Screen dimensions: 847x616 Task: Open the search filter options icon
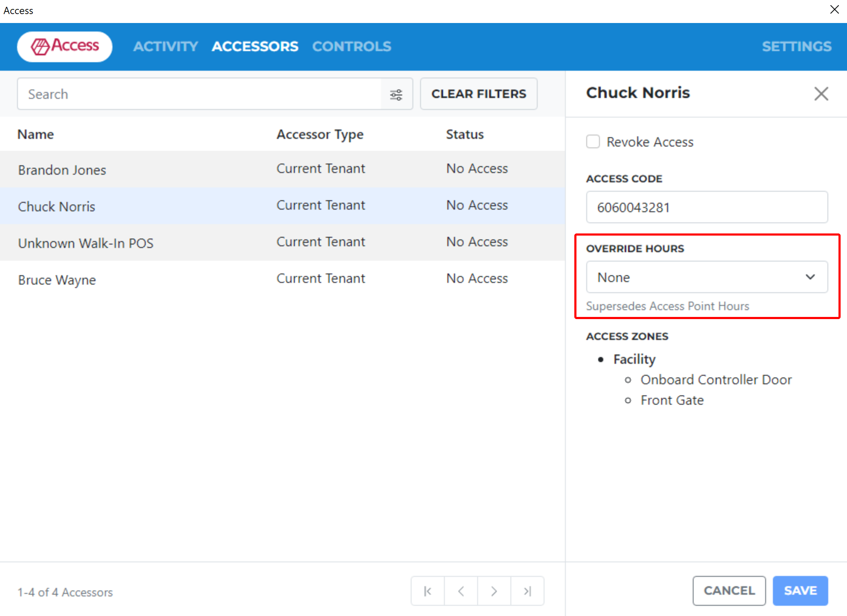click(396, 94)
